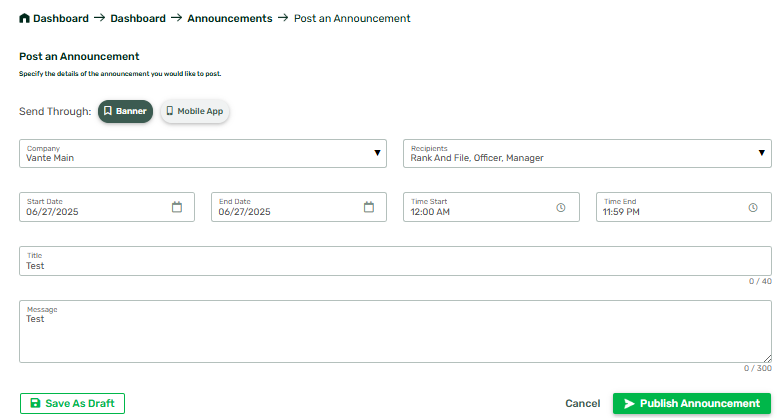777x418 pixels.
Task: Focus the Title input field
Action: [395, 261]
